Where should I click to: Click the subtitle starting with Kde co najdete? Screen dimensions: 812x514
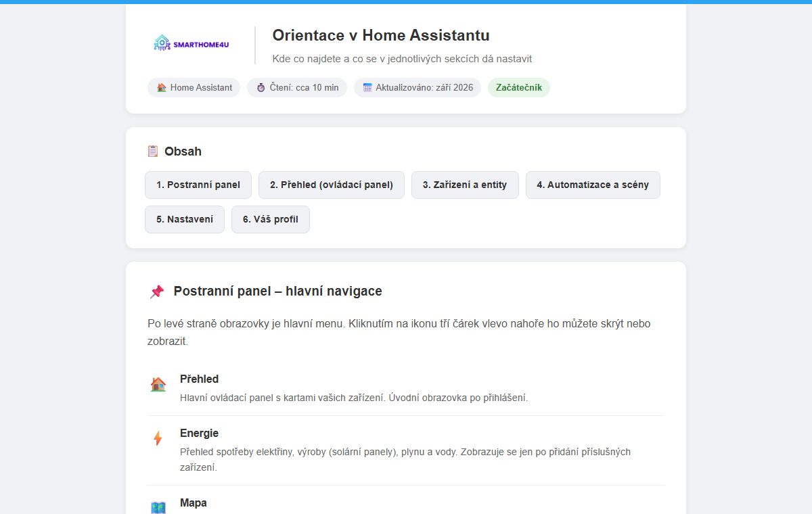[x=402, y=59]
